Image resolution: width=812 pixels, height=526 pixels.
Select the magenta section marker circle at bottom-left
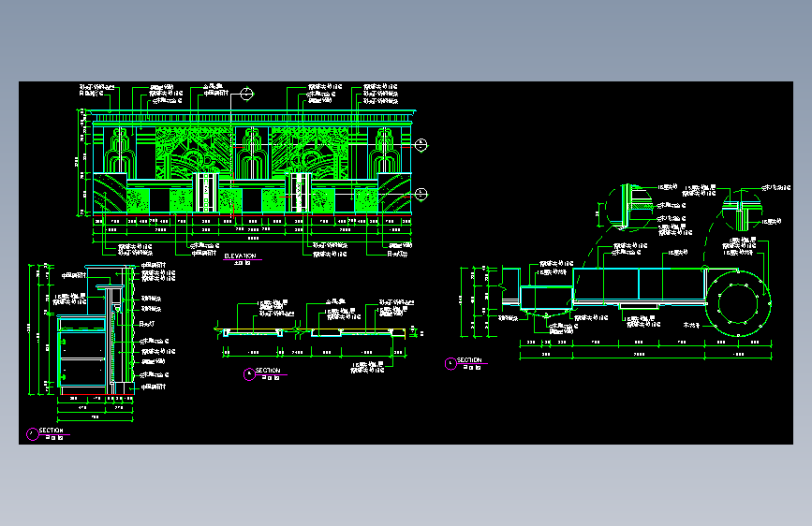(33, 434)
